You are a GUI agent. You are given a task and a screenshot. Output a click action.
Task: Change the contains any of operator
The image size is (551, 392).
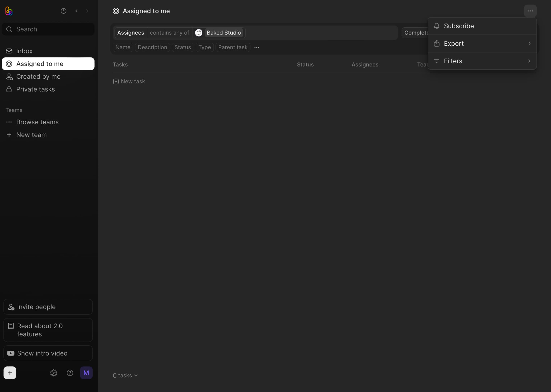(x=170, y=33)
